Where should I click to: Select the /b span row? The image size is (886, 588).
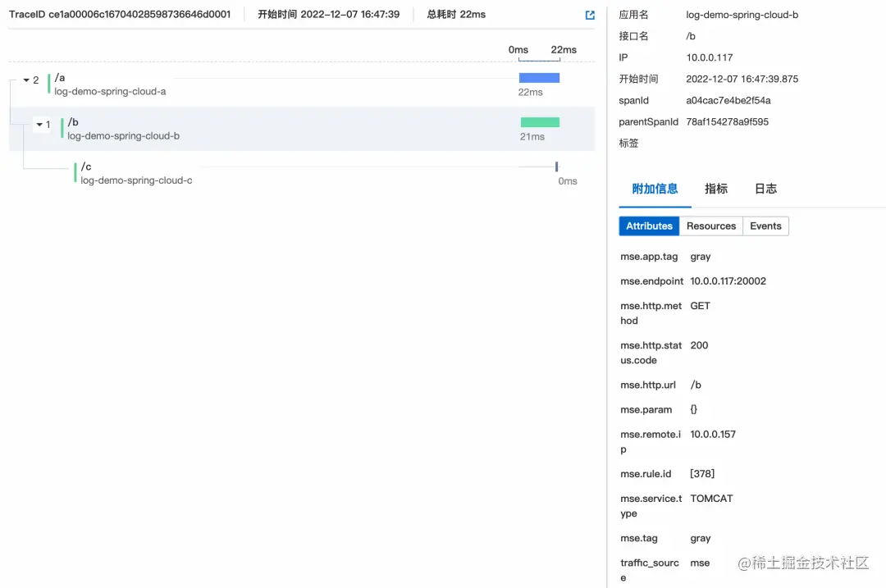[302, 129]
